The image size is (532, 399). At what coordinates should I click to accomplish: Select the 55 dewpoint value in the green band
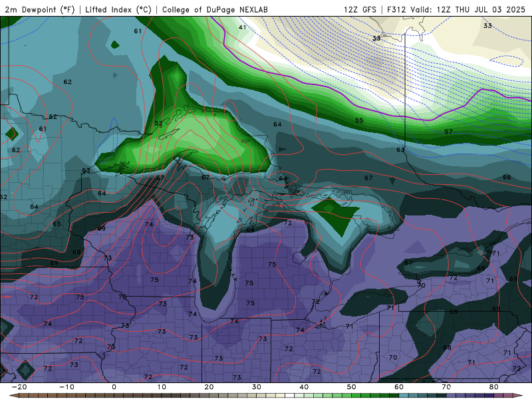pos(359,120)
